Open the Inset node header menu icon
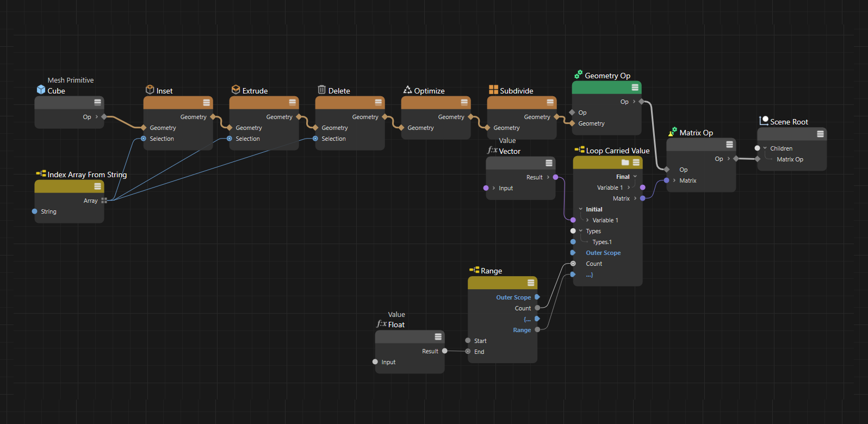This screenshot has width=868, height=424. point(207,102)
